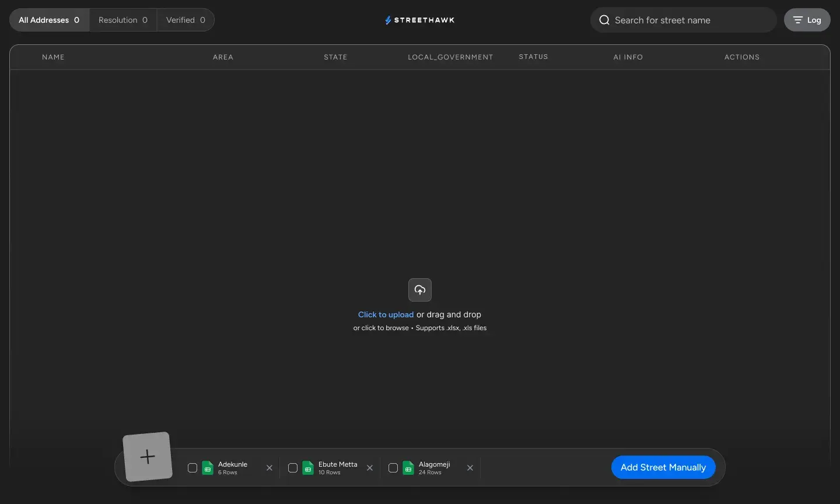Click the cloud upload icon
The height and width of the screenshot is (504, 840).
(x=420, y=290)
